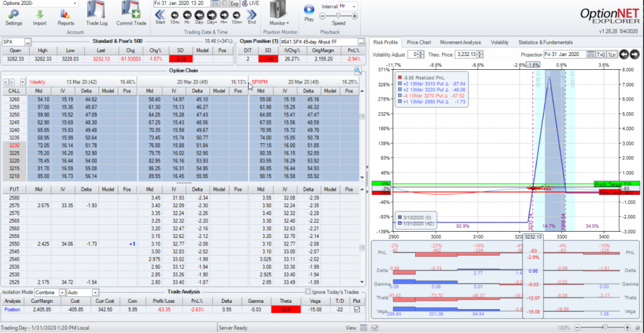Image resolution: width=644 pixels, height=333 pixels.
Task: Click the status bar zoom slider
Action: click(607, 328)
